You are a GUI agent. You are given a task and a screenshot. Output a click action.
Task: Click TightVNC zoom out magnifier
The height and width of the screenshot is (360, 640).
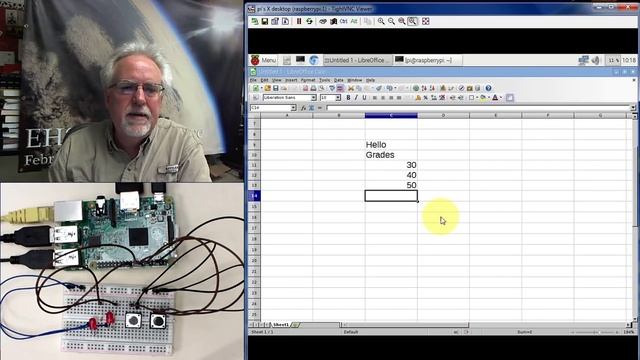tap(391, 21)
